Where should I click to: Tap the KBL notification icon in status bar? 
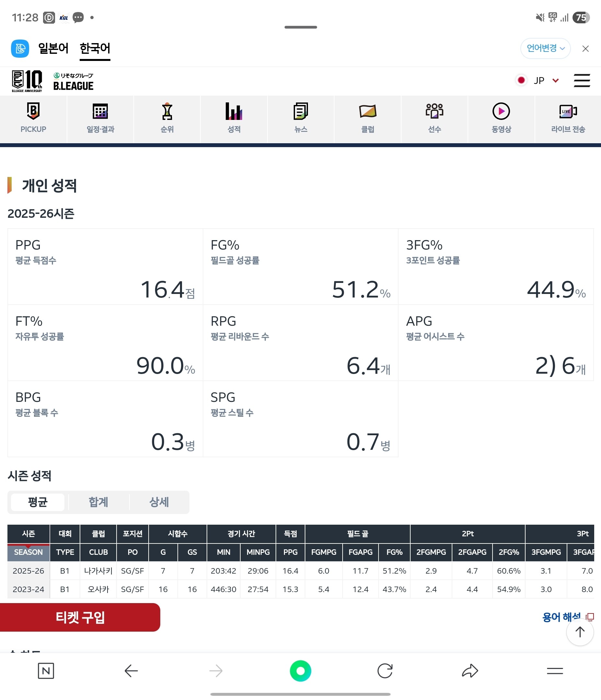tap(63, 17)
